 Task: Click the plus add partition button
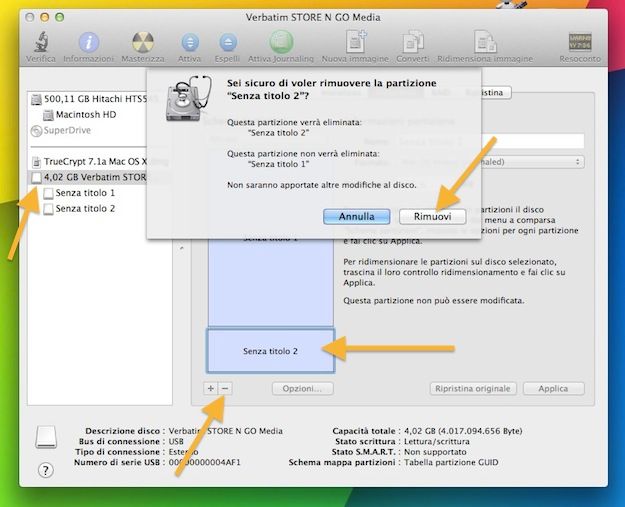(210, 388)
